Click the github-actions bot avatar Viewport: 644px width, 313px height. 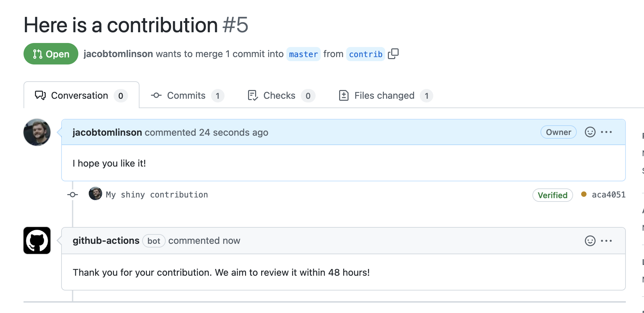pos(36,240)
